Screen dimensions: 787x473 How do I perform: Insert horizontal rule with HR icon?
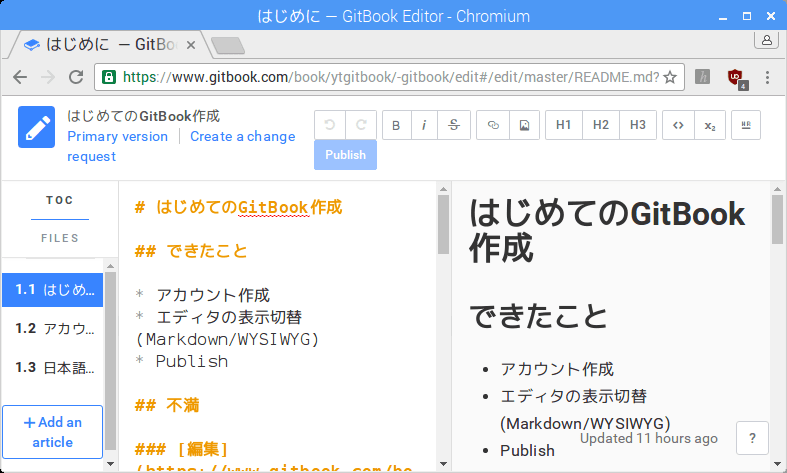point(746,125)
